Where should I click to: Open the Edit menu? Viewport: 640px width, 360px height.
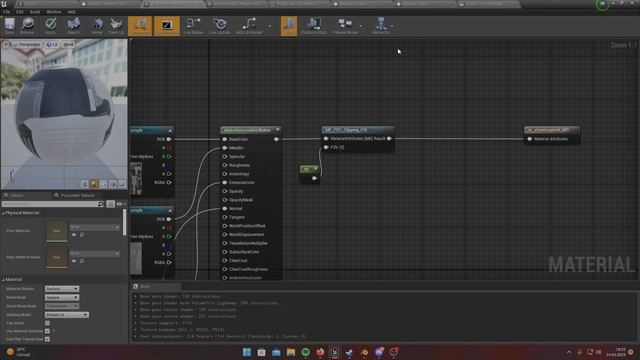(x=20, y=12)
